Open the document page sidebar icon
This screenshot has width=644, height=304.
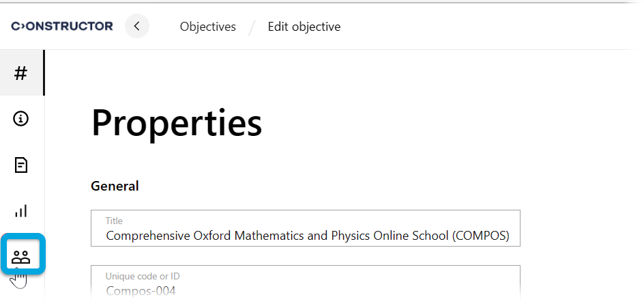coord(21,165)
